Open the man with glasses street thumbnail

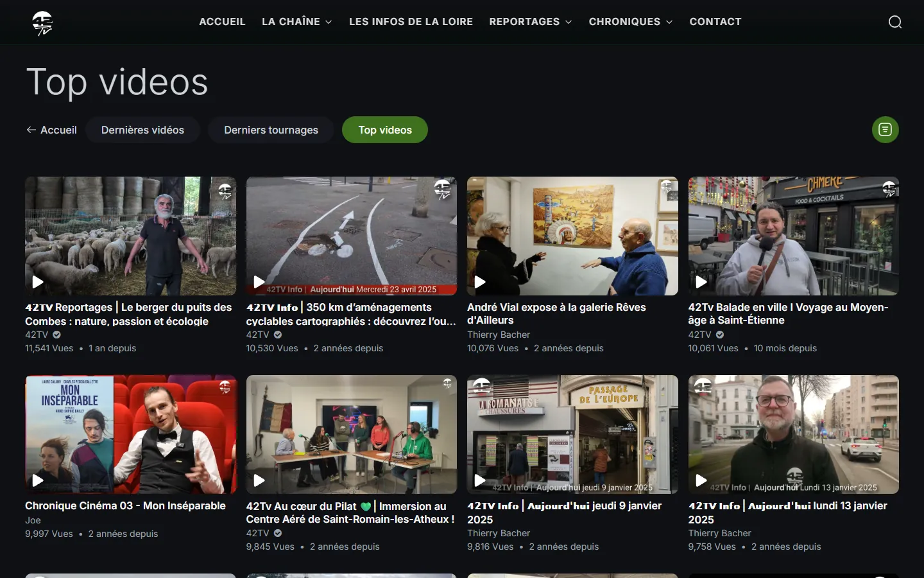tap(794, 434)
